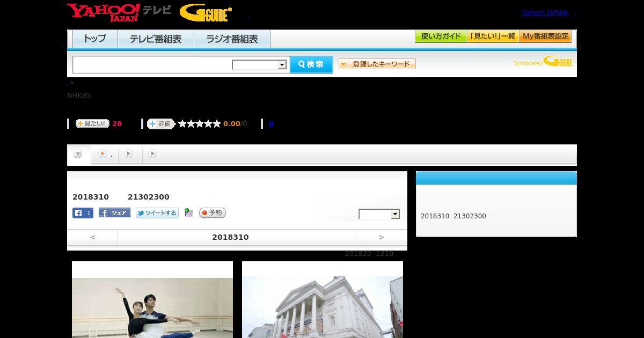Add program with the 見たい! button
This screenshot has width=644, height=338.
click(92, 123)
